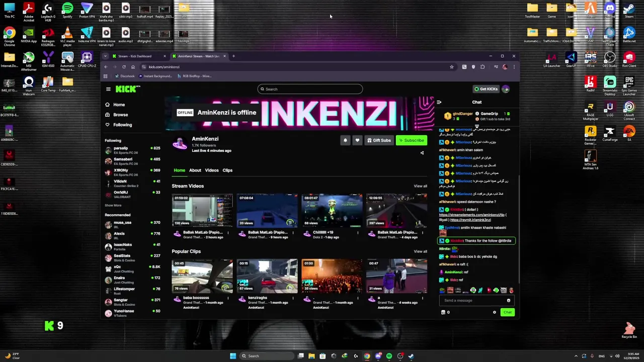
Task: Open chat settings gear icon
Action: [x=495, y=312]
